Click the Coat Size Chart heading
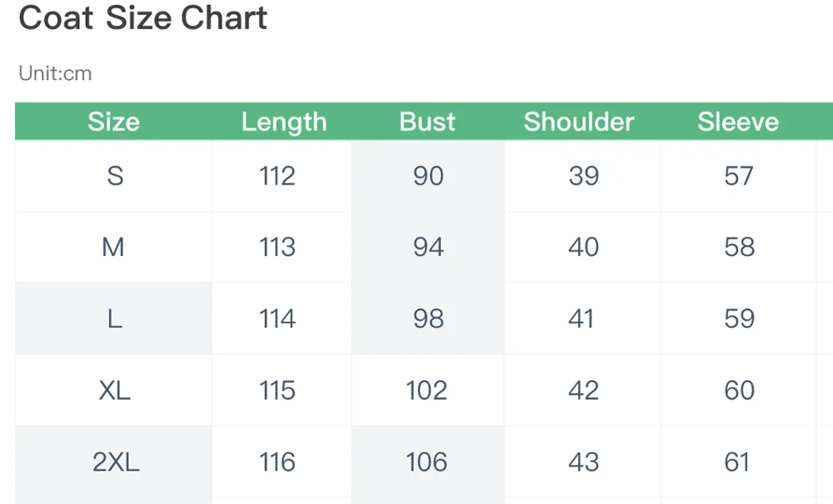Image resolution: width=833 pixels, height=504 pixels. pos(143,17)
